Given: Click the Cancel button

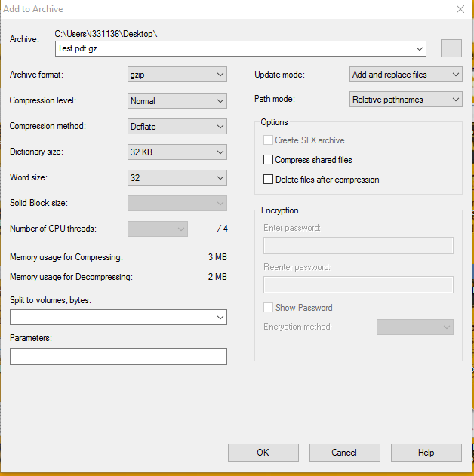Looking at the screenshot, I should (x=345, y=453).
